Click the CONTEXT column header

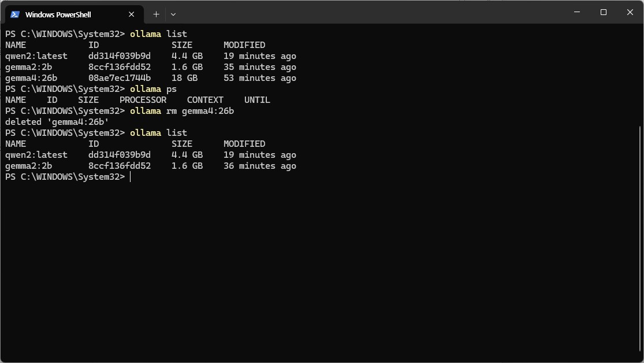[x=205, y=100]
